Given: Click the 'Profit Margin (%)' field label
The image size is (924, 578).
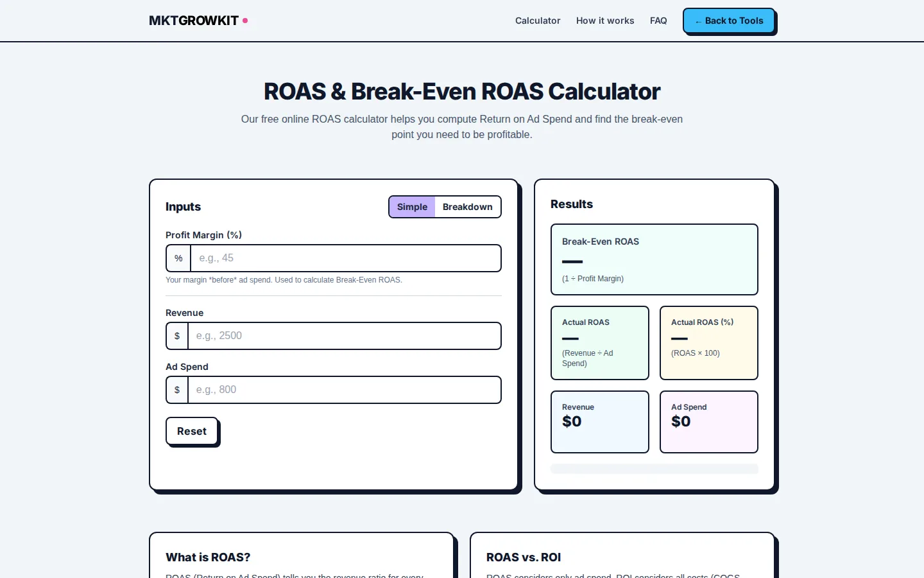Looking at the screenshot, I should [203, 235].
